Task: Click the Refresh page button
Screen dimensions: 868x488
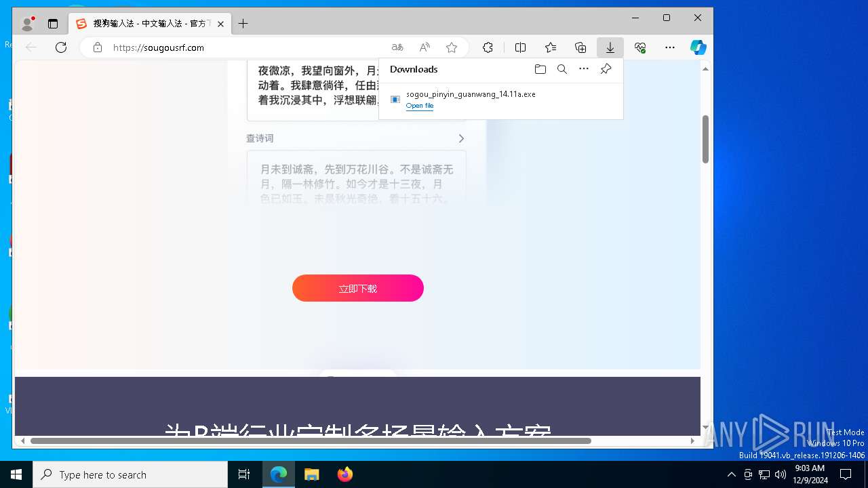Action: click(61, 47)
